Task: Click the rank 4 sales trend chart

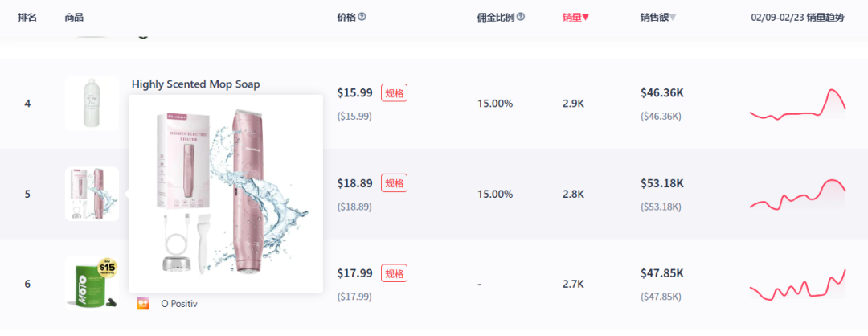Action: [x=798, y=104]
